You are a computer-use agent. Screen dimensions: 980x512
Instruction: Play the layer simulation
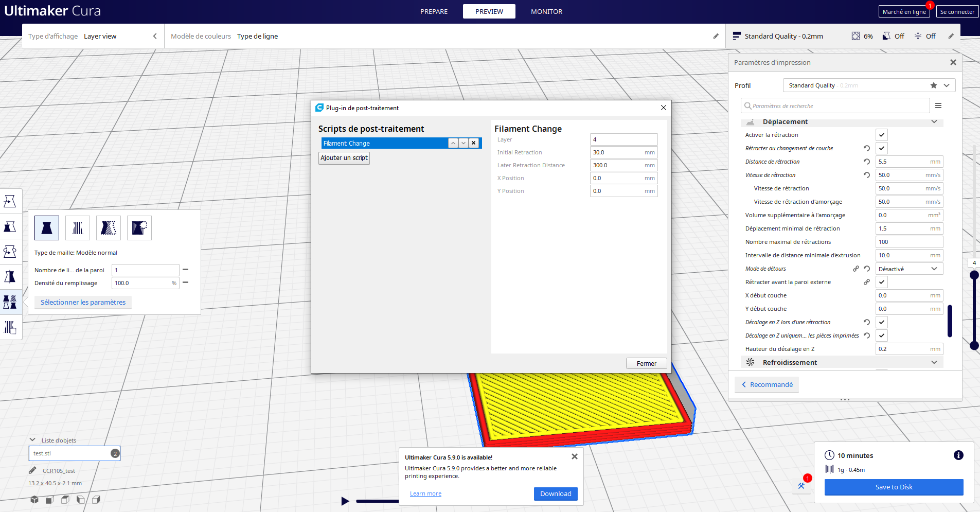click(345, 501)
